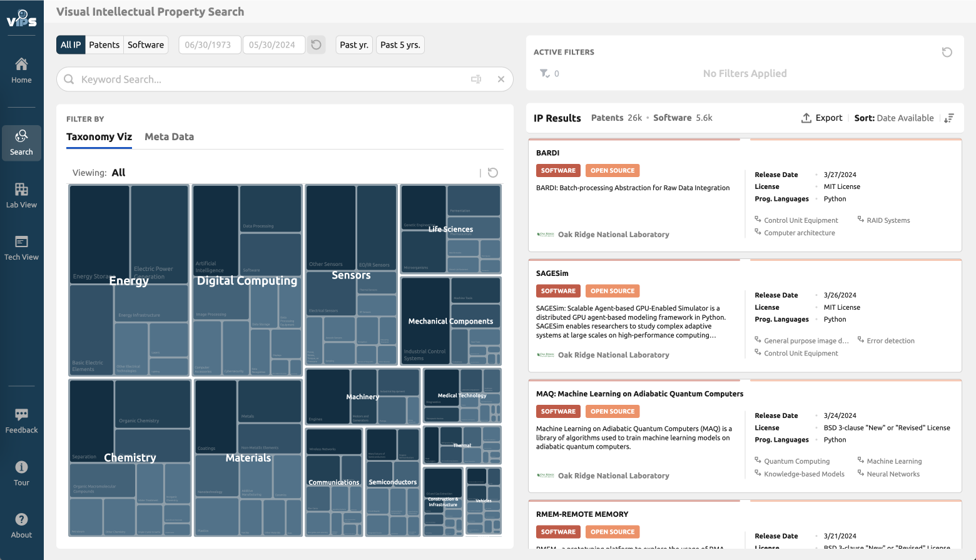Enable the Past yr. time filter
The height and width of the screenshot is (560, 976).
pos(353,44)
